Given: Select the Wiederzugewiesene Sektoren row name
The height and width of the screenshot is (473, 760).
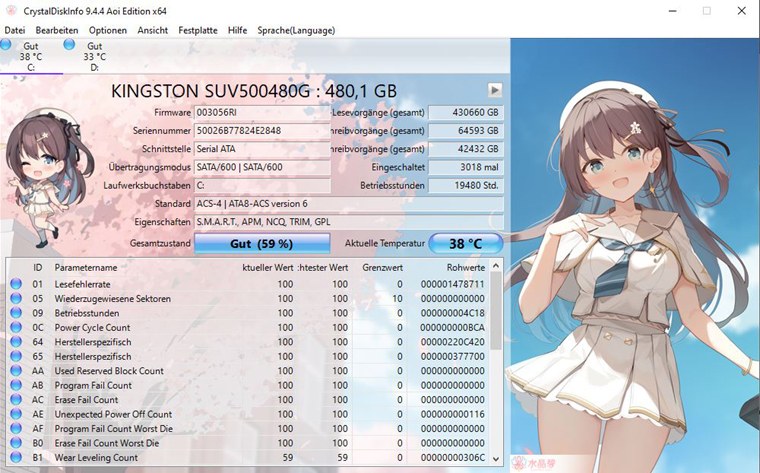Looking at the screenshot, I should click(112, 299).
